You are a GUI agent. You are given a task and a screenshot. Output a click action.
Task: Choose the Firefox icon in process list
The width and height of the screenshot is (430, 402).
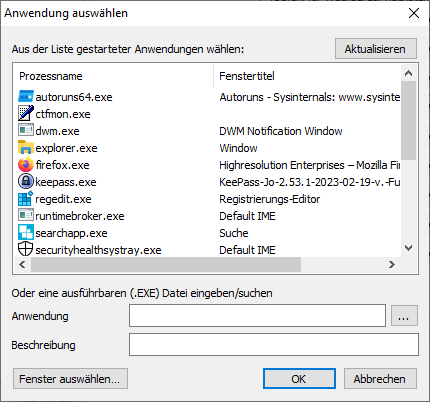(26, 164)
